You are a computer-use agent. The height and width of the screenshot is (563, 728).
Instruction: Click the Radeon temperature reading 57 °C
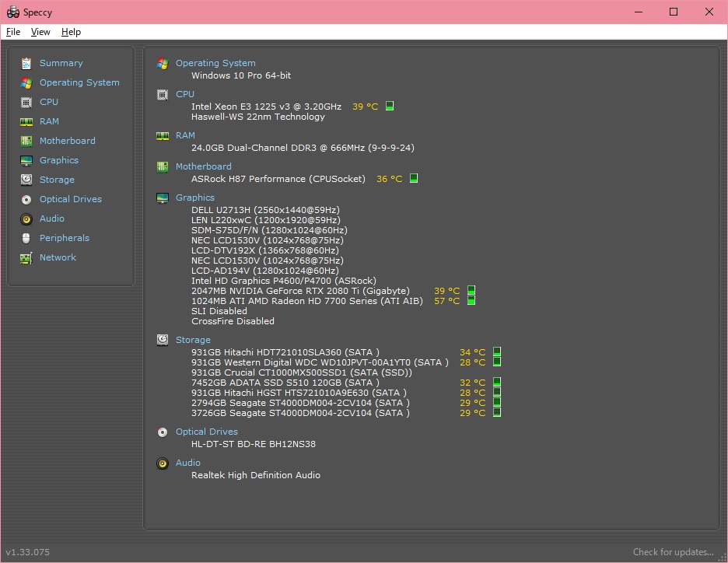click(446, 301)
